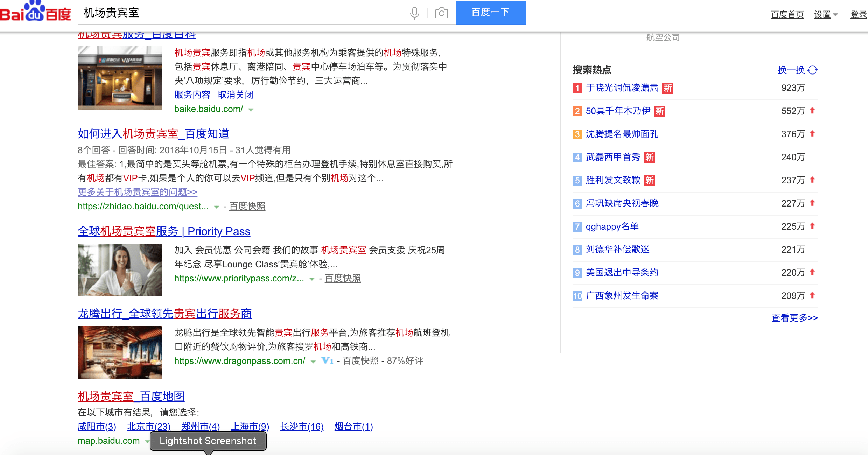Click 航空公司 label in sidebar

click(x=663, y=37)
